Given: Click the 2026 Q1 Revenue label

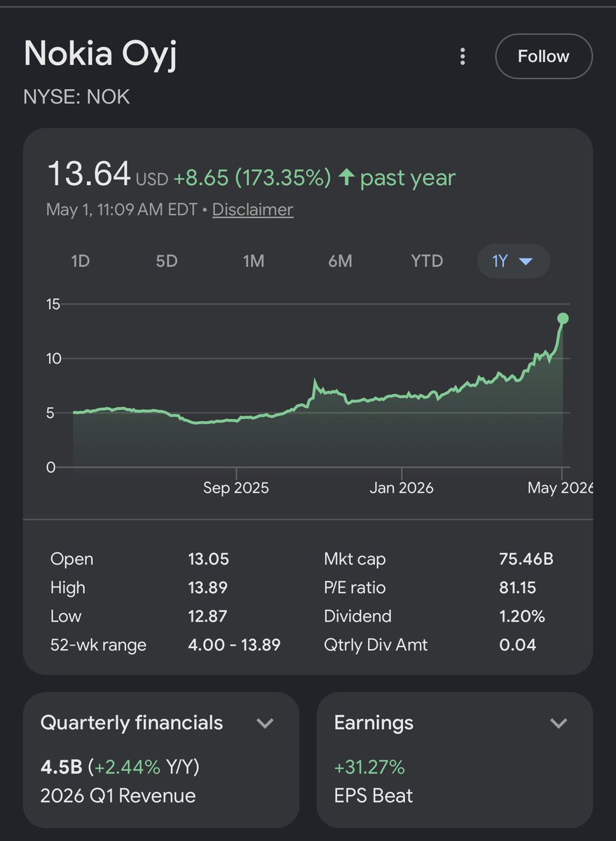Looking at the screenshot, I should point(118,795).
